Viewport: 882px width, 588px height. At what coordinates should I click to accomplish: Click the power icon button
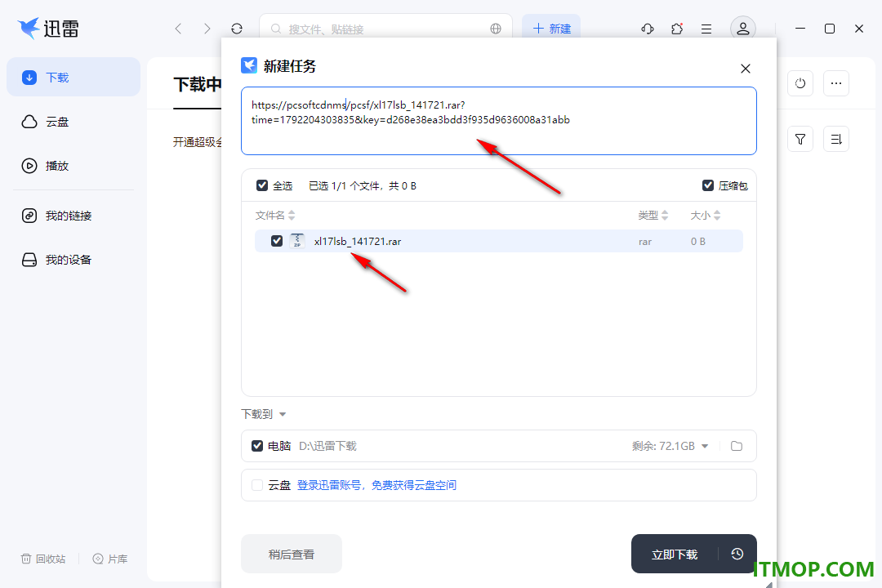(x=800, y=83)
